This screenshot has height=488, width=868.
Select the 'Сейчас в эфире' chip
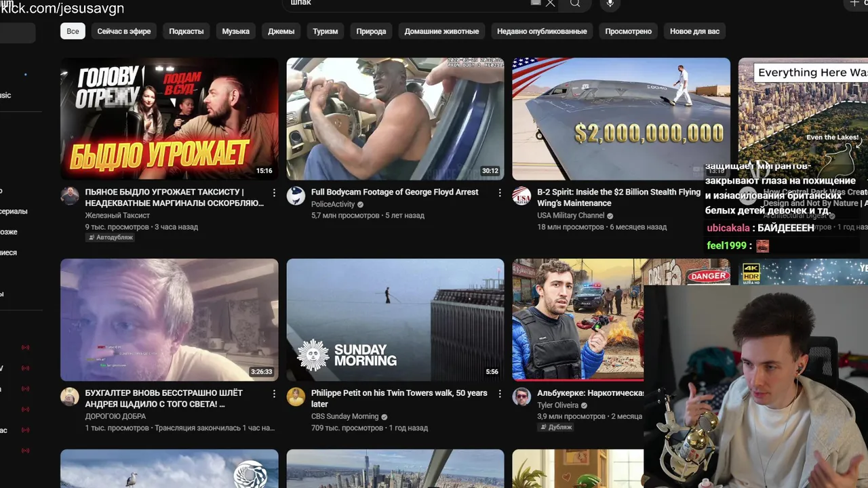pyautogui.click(x=124, y=31)
